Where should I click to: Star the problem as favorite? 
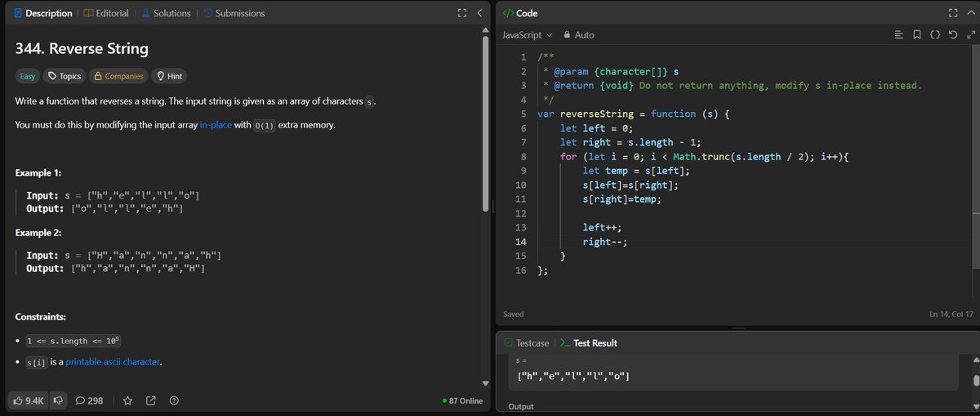(x=127, y=400)
